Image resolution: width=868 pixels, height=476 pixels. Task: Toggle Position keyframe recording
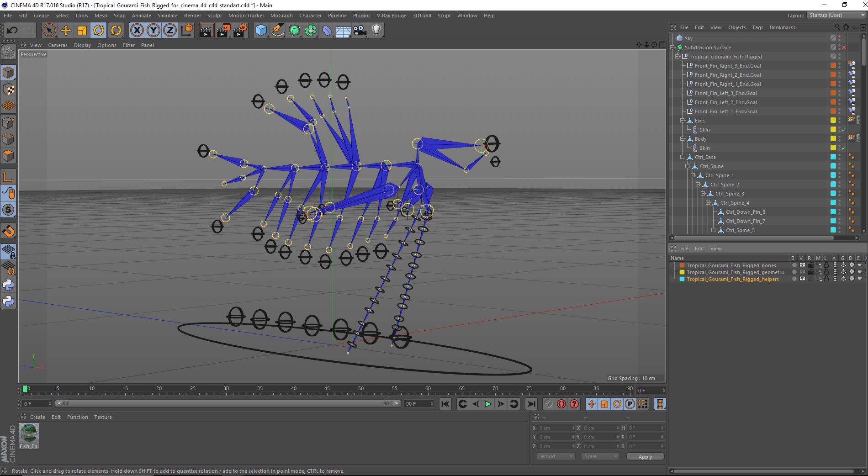[591, 404]
